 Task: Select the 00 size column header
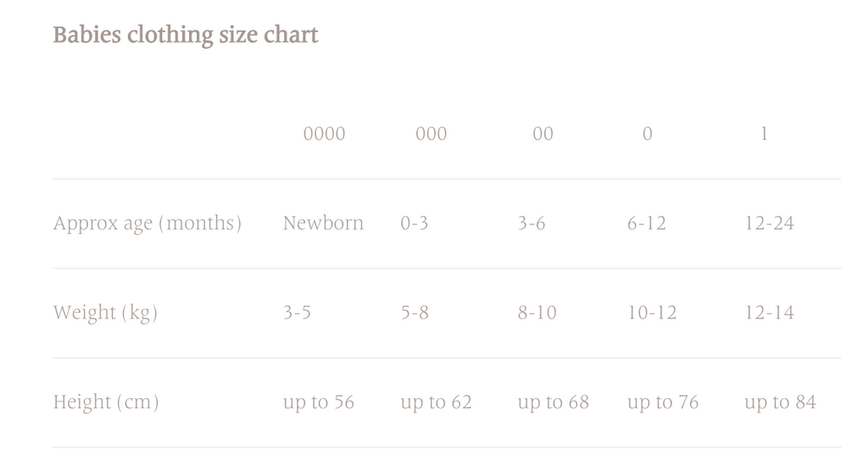542,134
